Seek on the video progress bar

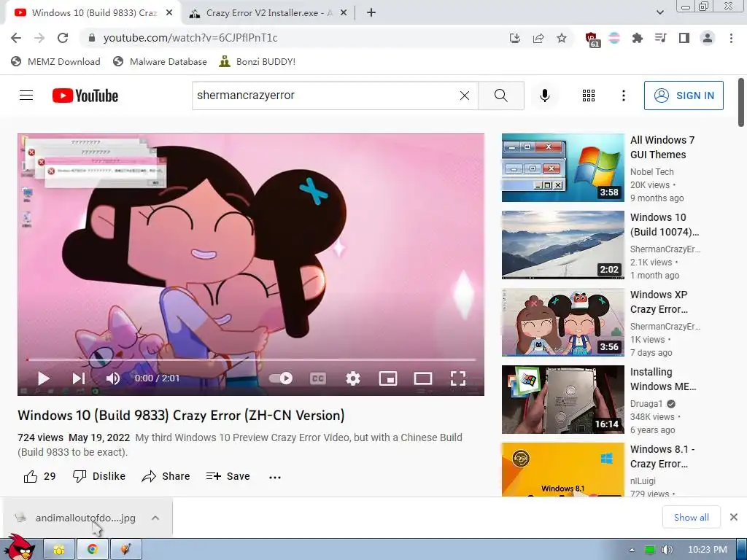251,359
